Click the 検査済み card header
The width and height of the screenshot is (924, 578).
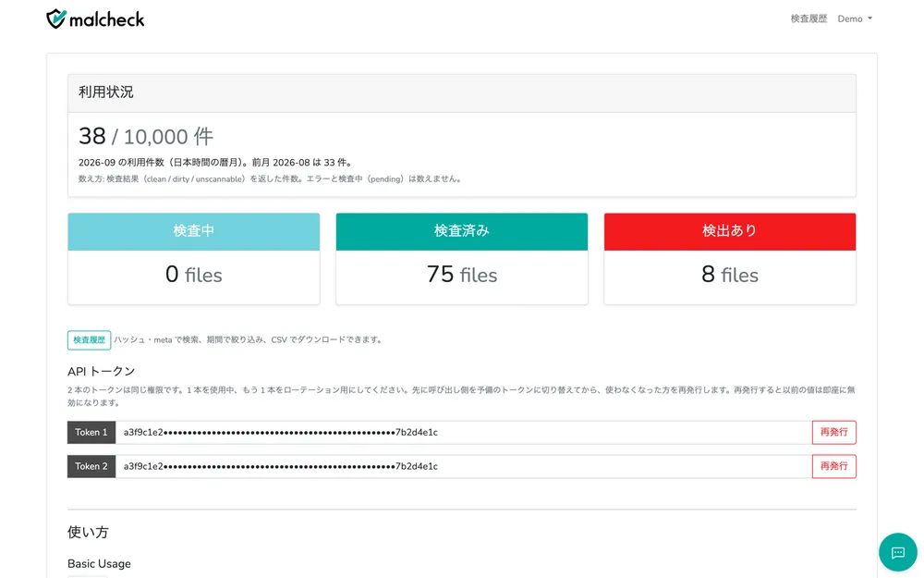462,231
